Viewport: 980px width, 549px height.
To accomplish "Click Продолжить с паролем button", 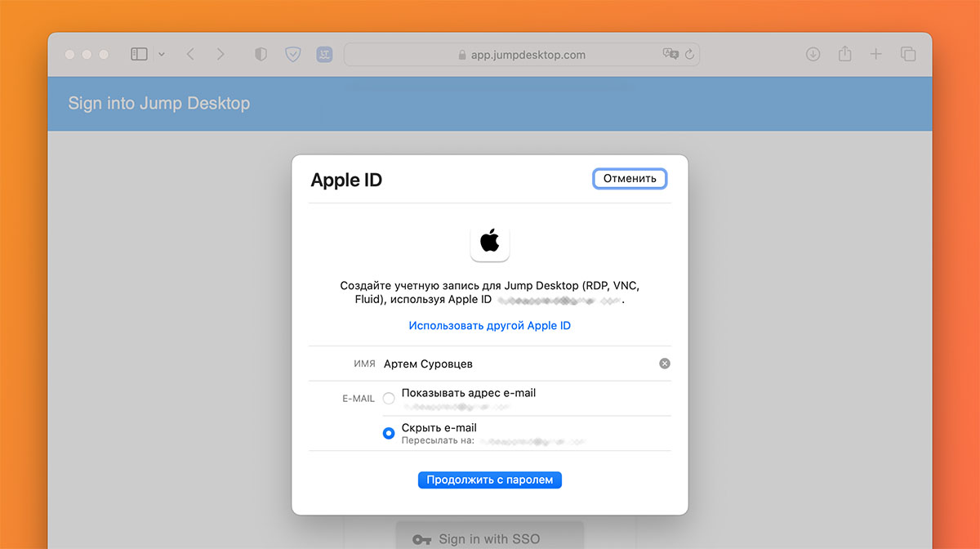I will pos(490,480).
